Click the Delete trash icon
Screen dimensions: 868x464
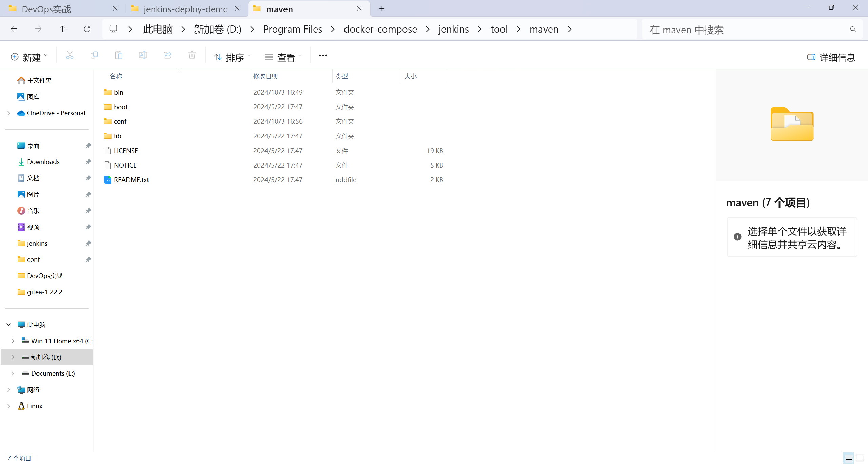point(192,55)
